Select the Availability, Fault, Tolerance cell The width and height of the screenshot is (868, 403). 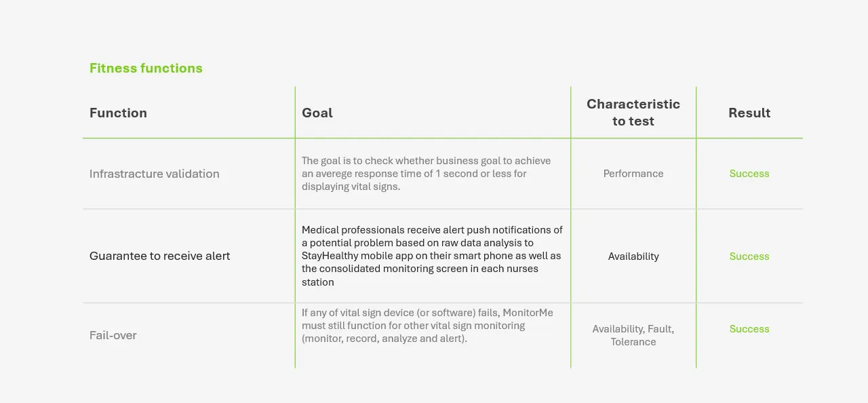click(633, 335)
